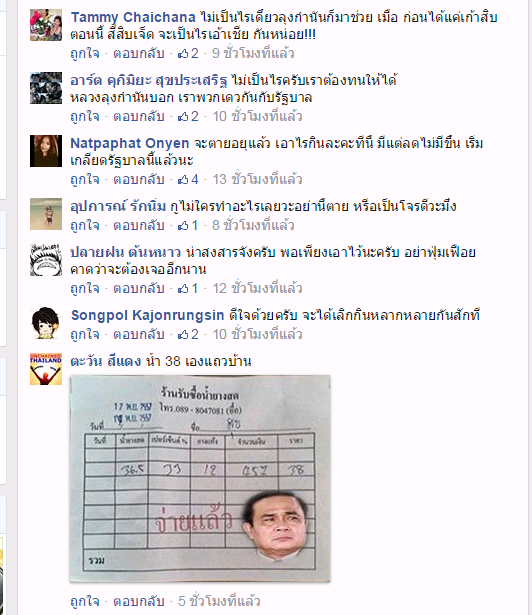Click like count on Songpol Kajonrungsin's comment
Screen dimensions: 532x615
[188, 335]
